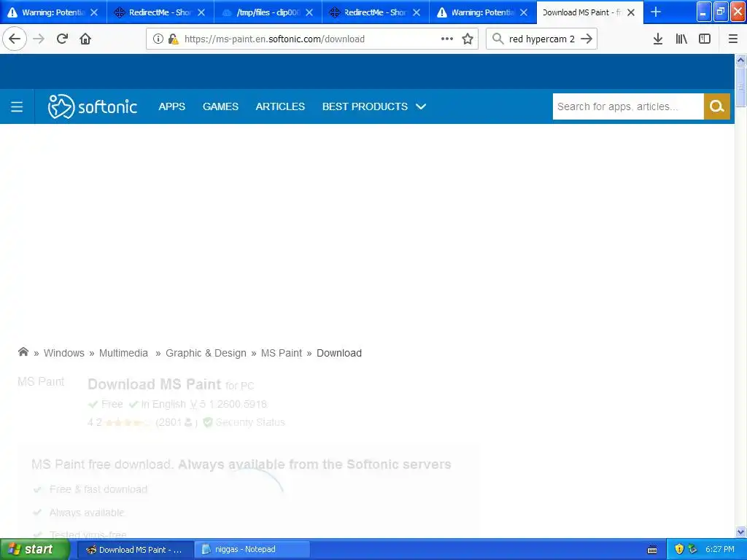Click the Softonic search input field
The height and width of the screenshot is (560, 747).
628,106
